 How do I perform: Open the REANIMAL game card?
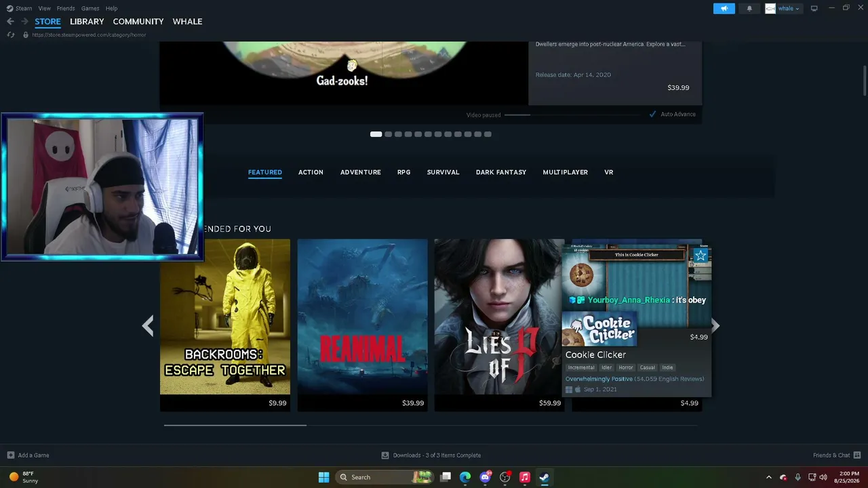363,325
